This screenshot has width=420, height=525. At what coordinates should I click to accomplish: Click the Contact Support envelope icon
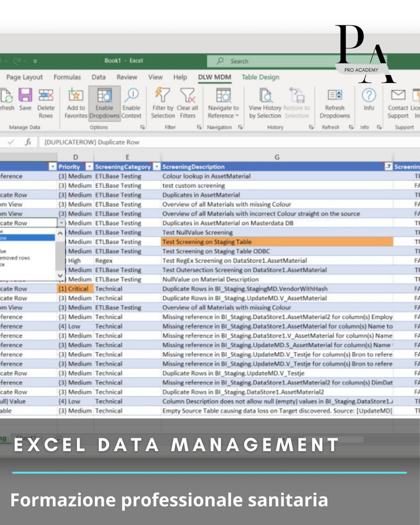(x=398, y=95)
